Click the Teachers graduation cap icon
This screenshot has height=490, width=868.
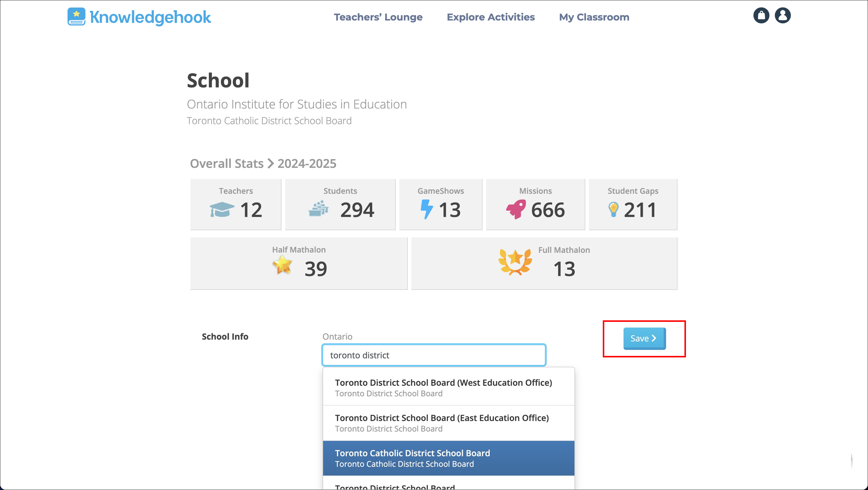222,210
